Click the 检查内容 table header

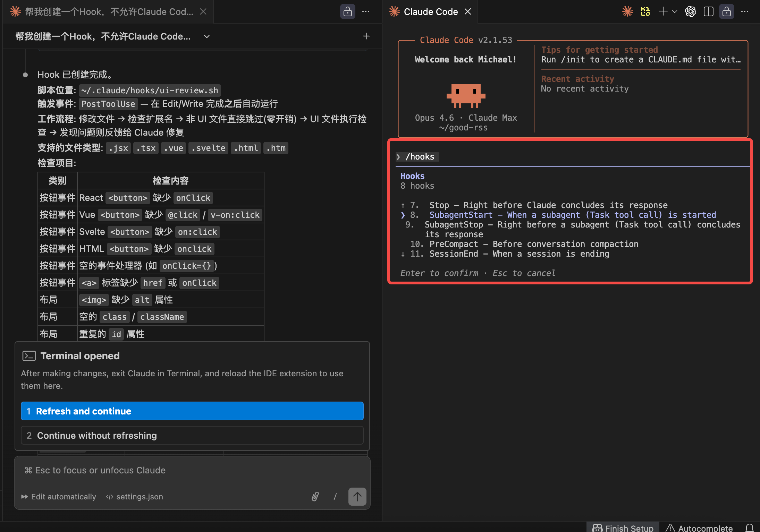tap(170, 181)
